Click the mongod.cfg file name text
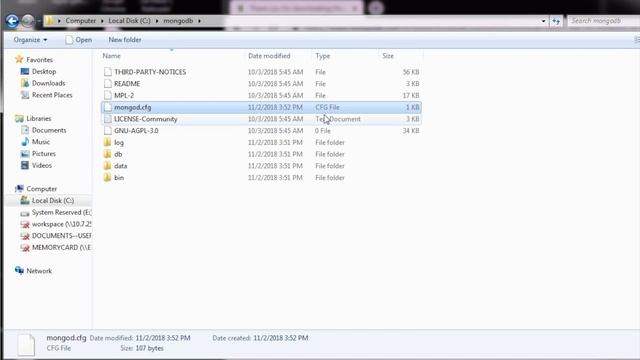This screenshot has width=640, height=360. pos(133,107)
